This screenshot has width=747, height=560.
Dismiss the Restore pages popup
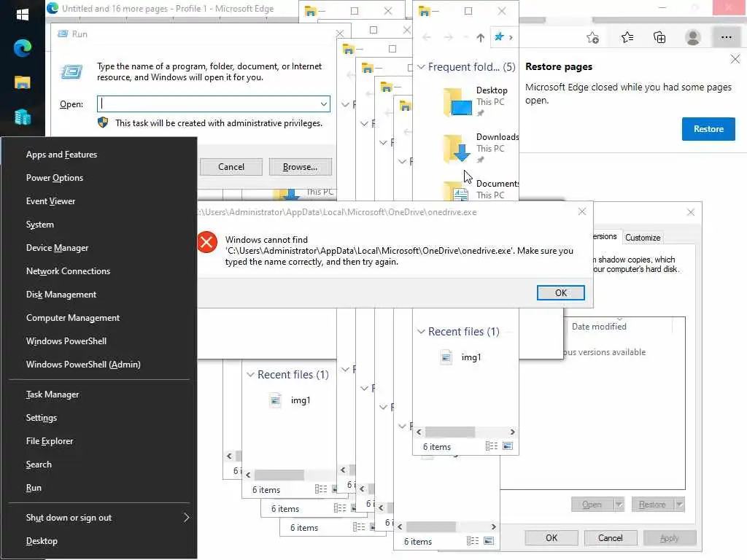pos(735,59)
